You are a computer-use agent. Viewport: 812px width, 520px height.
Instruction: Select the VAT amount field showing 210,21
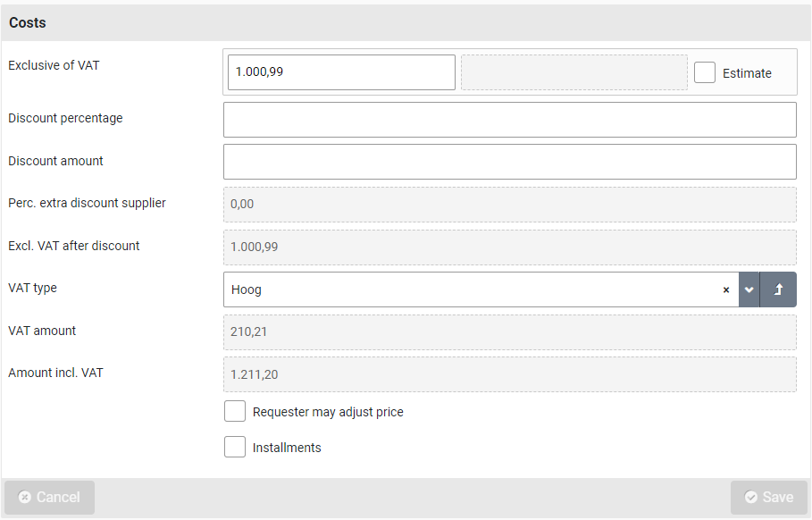coord(509,332)
